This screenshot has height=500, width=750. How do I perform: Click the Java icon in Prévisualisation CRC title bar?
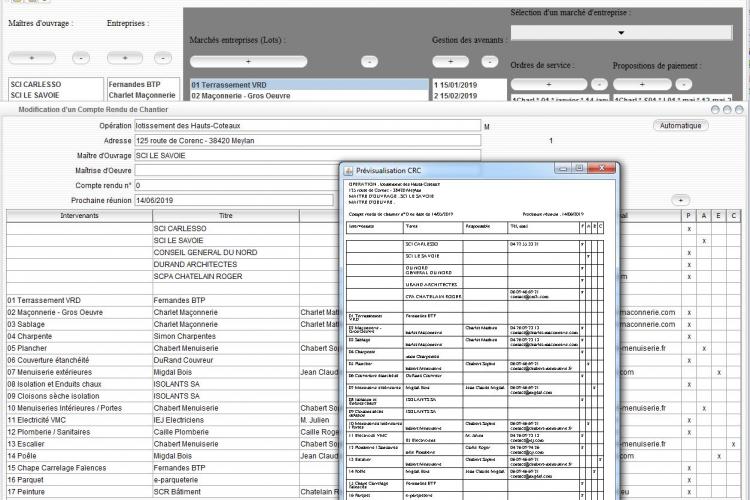348,170
